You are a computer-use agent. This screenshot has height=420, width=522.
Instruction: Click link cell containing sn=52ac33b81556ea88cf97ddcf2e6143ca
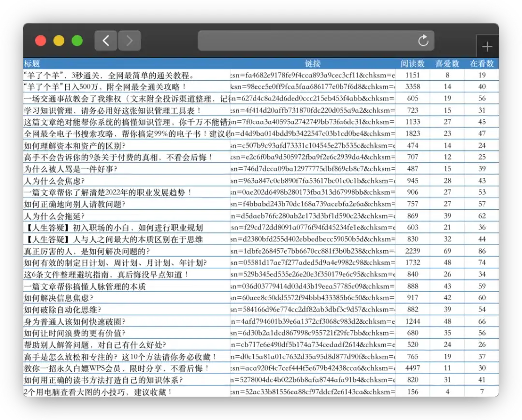click(x=313, y=391)
